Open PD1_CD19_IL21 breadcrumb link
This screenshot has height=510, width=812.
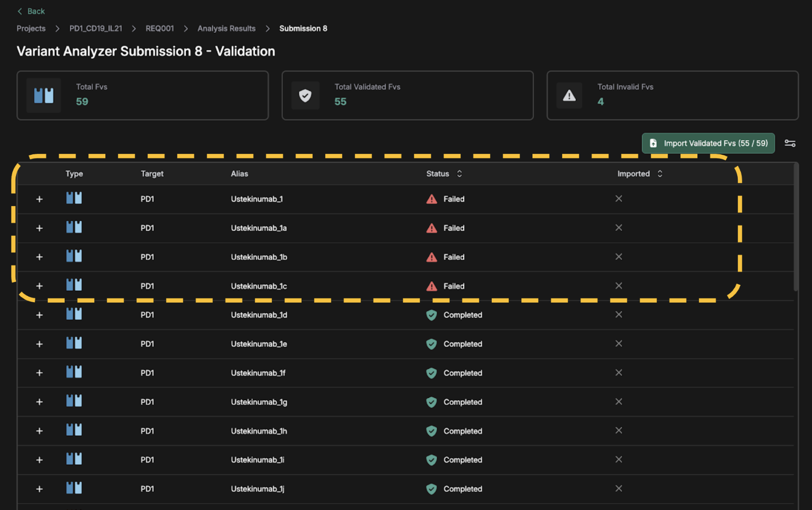pyautogui.click(x=96, y=28)
